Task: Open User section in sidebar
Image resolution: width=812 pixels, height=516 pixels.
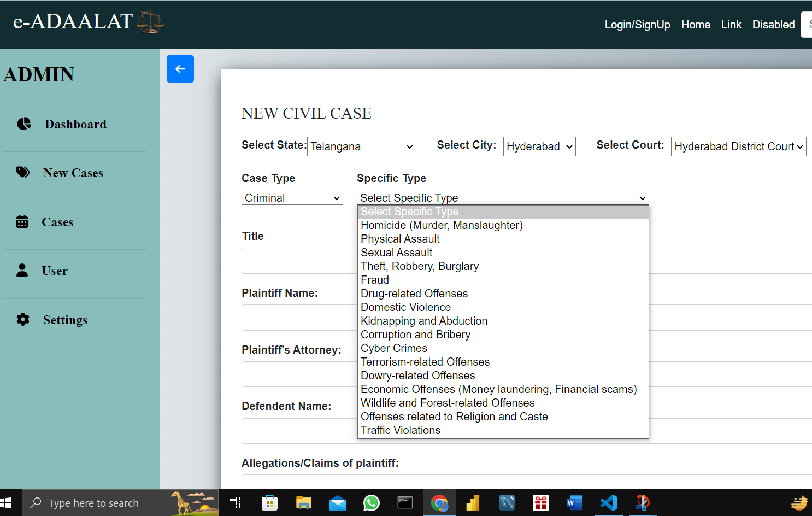Action: pyautogui.click(x=55, y=271)
